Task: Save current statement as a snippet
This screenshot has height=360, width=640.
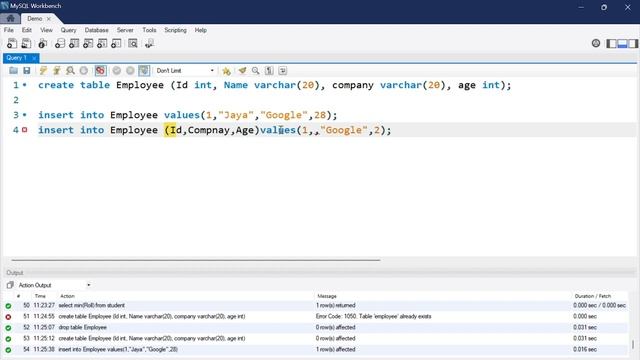Action: point(226,71)
